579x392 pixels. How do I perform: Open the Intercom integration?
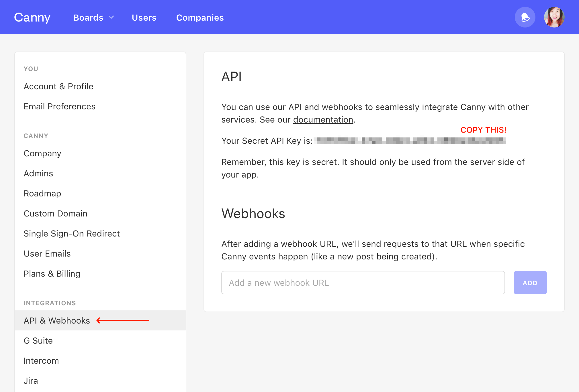(41, 361)
